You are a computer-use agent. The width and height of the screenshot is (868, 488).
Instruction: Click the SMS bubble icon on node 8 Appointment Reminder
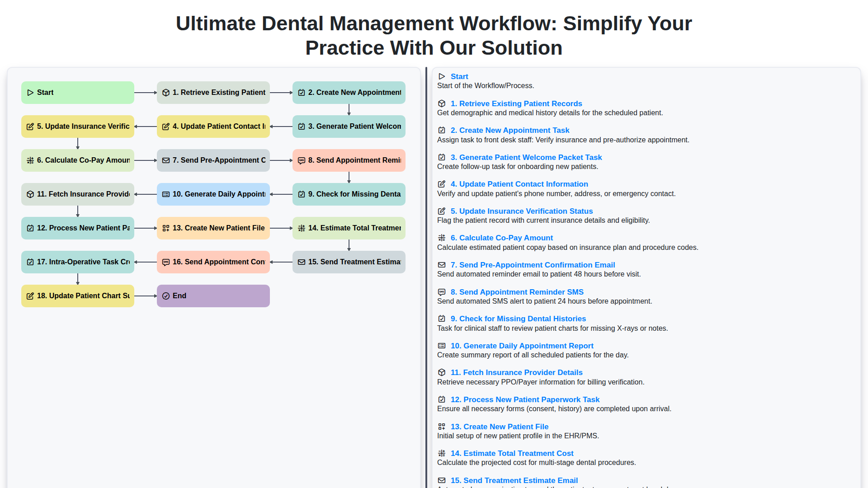point(302,160)
